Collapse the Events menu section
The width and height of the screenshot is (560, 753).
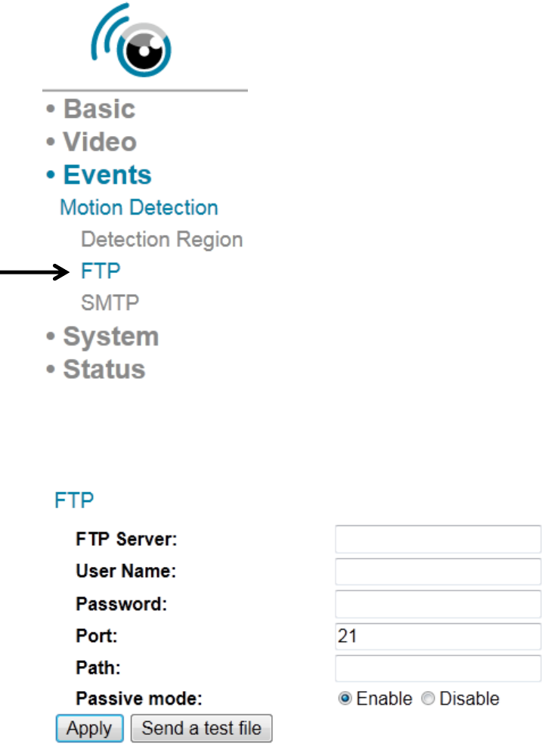coord(107,175)
